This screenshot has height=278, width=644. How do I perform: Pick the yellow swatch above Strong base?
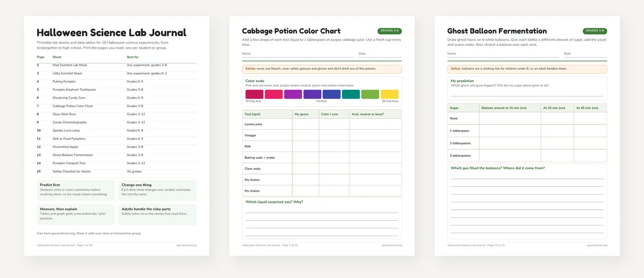[390, 94]
